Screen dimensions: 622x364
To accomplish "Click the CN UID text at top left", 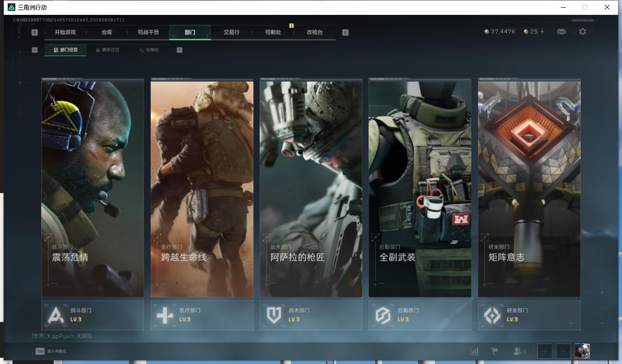I will tap(69, 20).
